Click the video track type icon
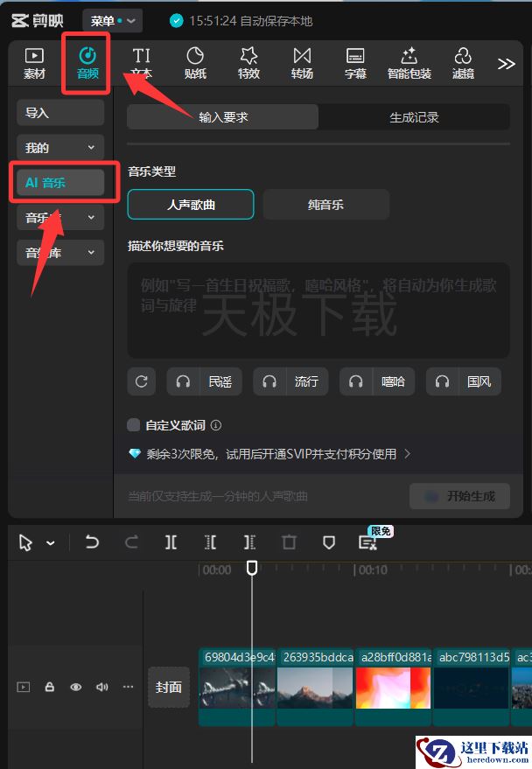 pos(24,687)
